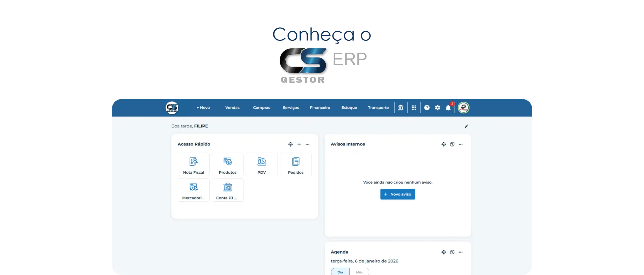
Task: Open the Financeiro menu
Action: click(320, 108)
